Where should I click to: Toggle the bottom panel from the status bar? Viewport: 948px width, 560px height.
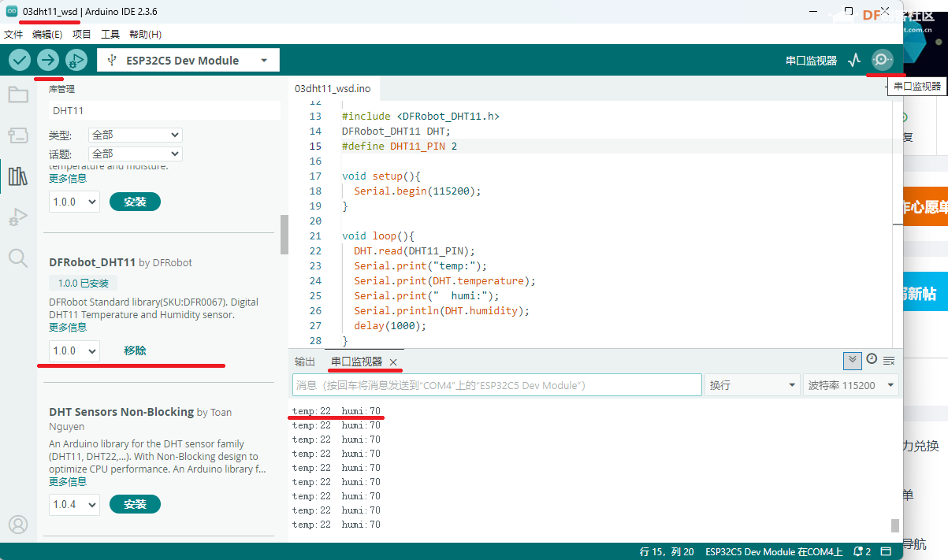[x=887, y=551]
